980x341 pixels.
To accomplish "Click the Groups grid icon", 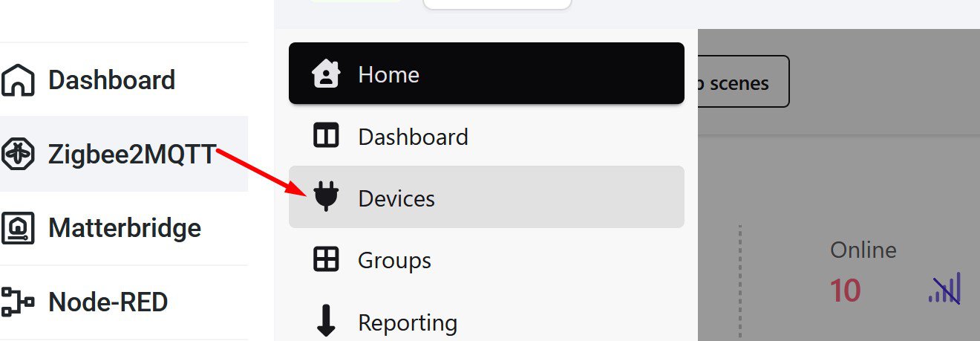I will (326, 260).
